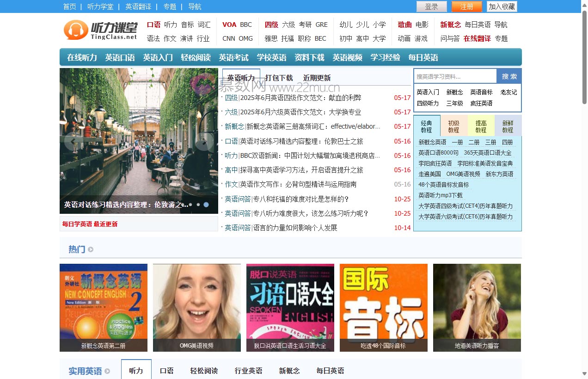
Task: Click the scrollbar's up arrow
Action: [584, 4]
